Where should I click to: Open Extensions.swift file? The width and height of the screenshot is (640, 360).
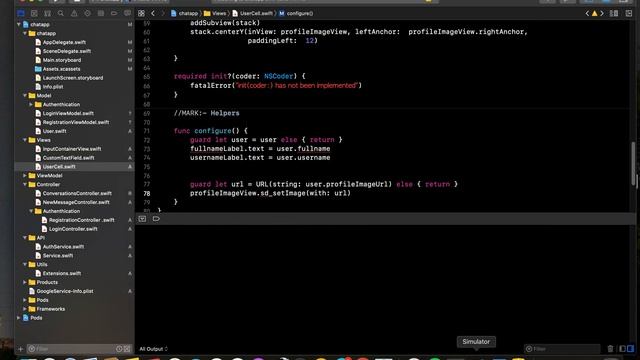coord(62,273)
